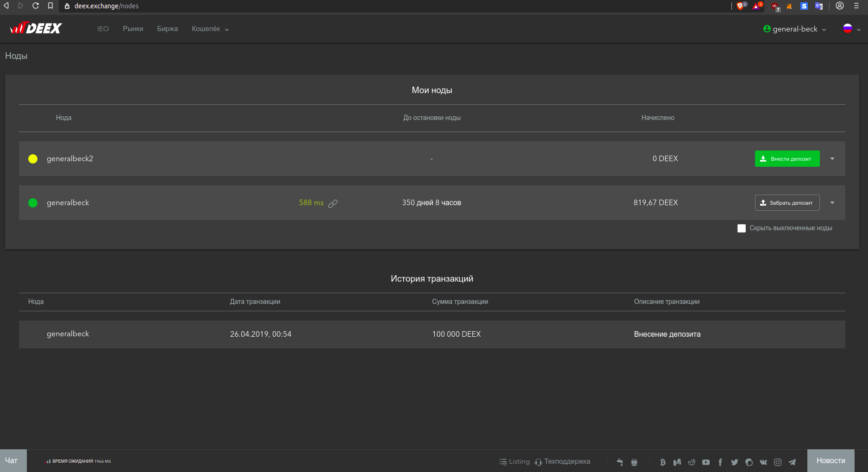
Task: Click the 819,67 DEEX accrued amount
Action: [656, 202]
